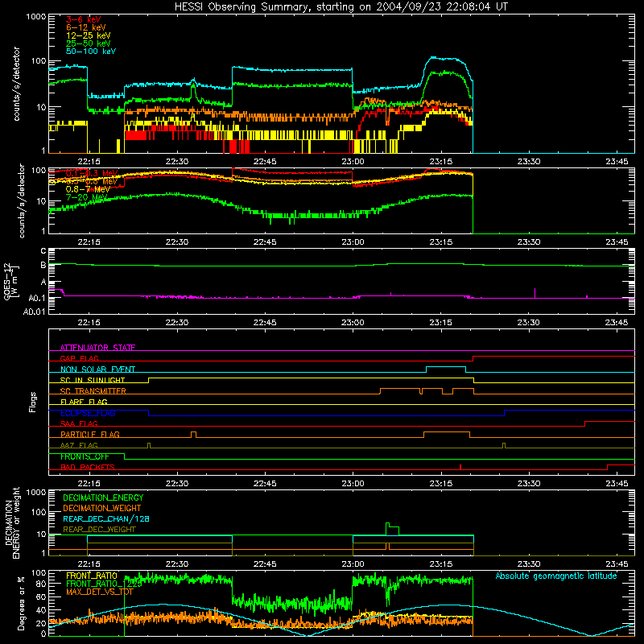Click the red 0.1-0.3 MeV legend label
The width and height of the screenshot is (644, 644).
(91, 173)
